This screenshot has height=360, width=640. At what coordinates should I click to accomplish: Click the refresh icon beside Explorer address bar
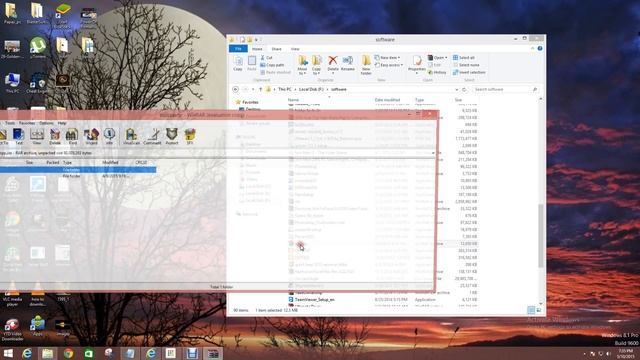[x=464, y=89]
